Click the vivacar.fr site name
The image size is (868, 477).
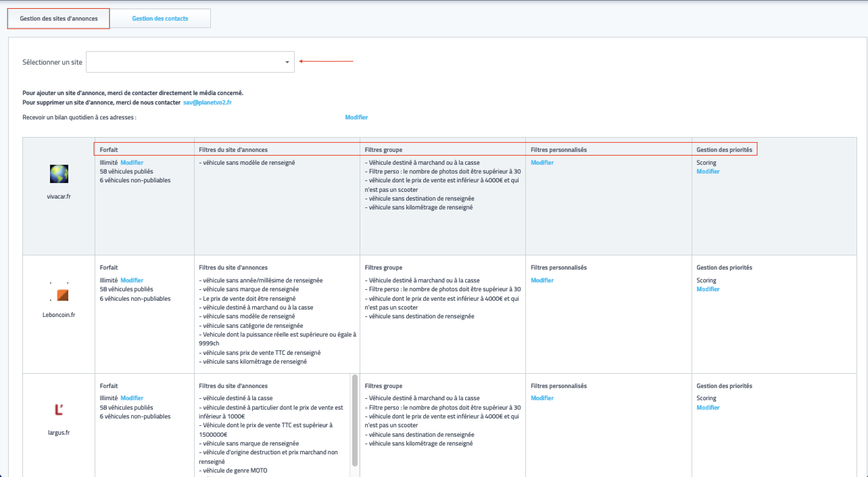[x=59, y=197]
